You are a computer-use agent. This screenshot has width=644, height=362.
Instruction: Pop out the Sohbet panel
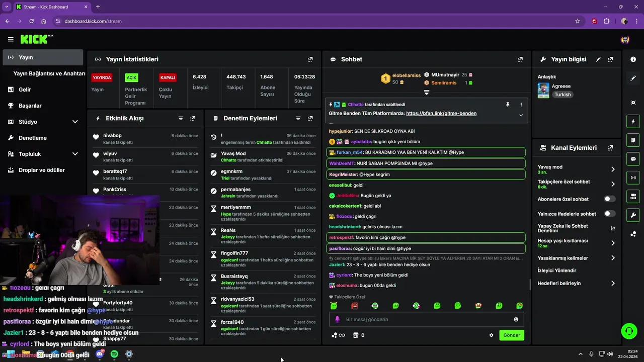tap(520, 59)
